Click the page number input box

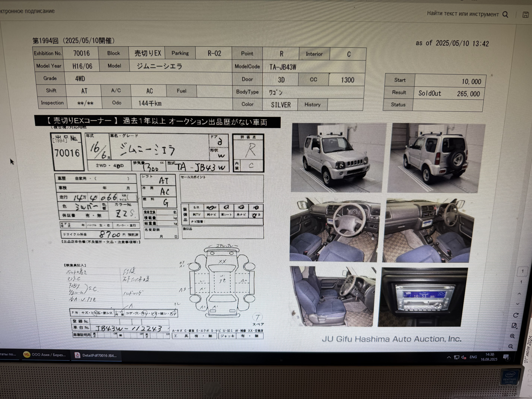tap(522, 271)
